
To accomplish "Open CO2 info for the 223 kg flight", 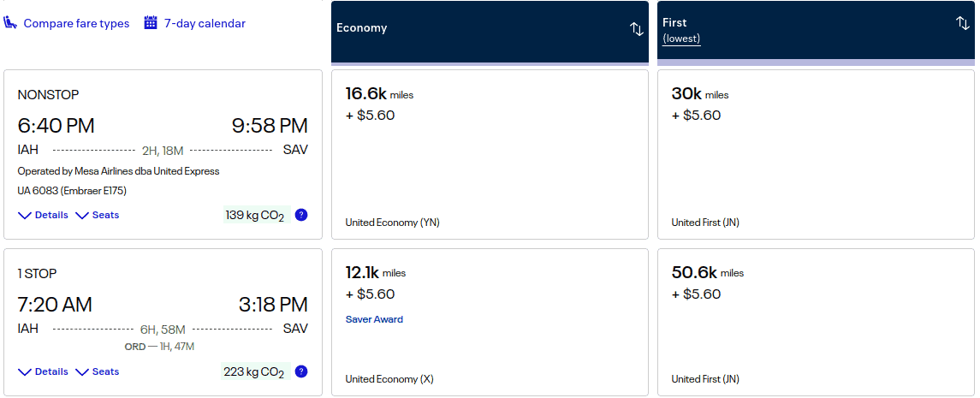I will pyautogui.click(x=301, y=371).
